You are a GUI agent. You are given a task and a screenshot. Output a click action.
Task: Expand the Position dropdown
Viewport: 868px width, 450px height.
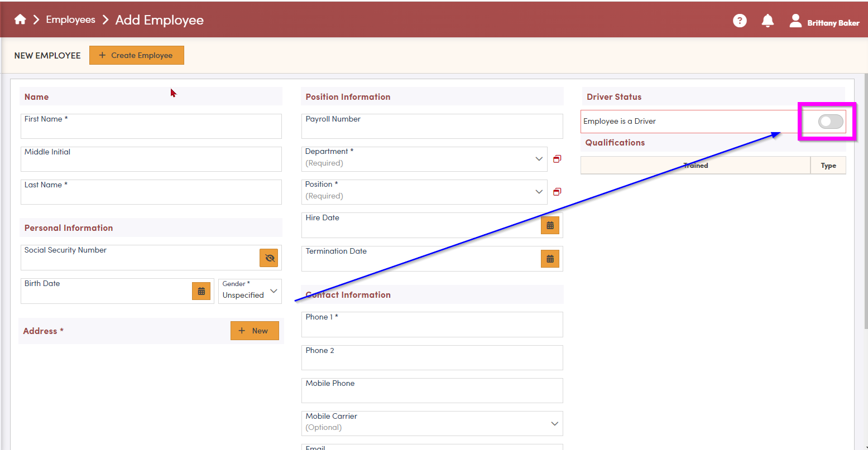pyautogui.click(x=539, y=192)
